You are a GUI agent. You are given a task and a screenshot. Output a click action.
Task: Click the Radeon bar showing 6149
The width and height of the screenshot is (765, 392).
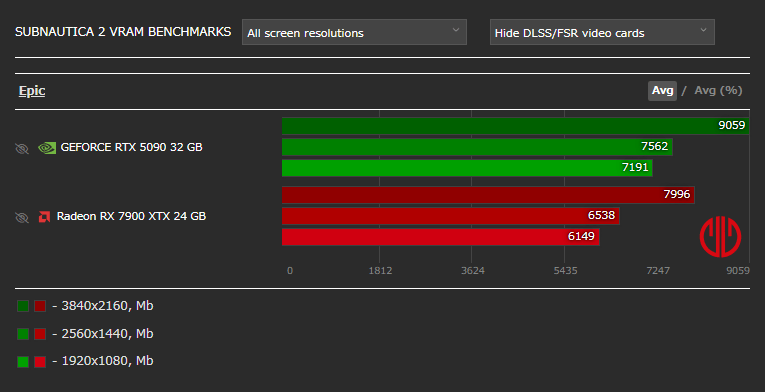pyautogui.click(x=441, y=237)
